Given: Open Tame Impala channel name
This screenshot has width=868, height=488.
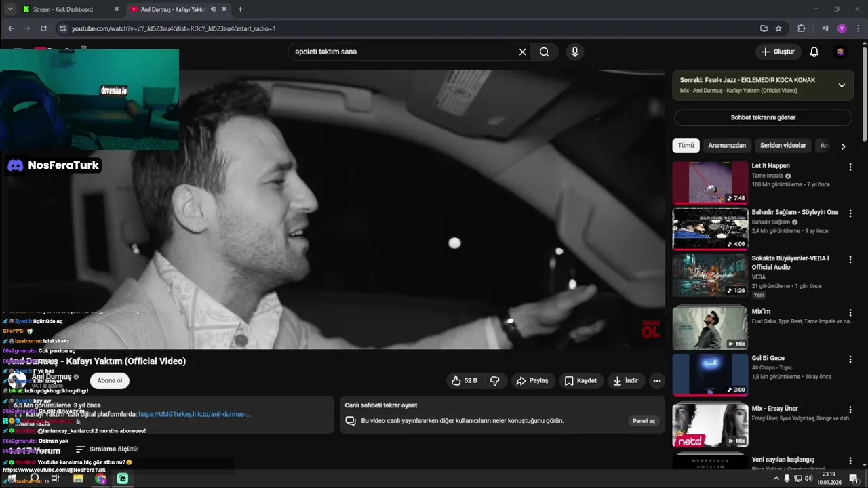Looking at the screenshot, I should pos(767,176).
